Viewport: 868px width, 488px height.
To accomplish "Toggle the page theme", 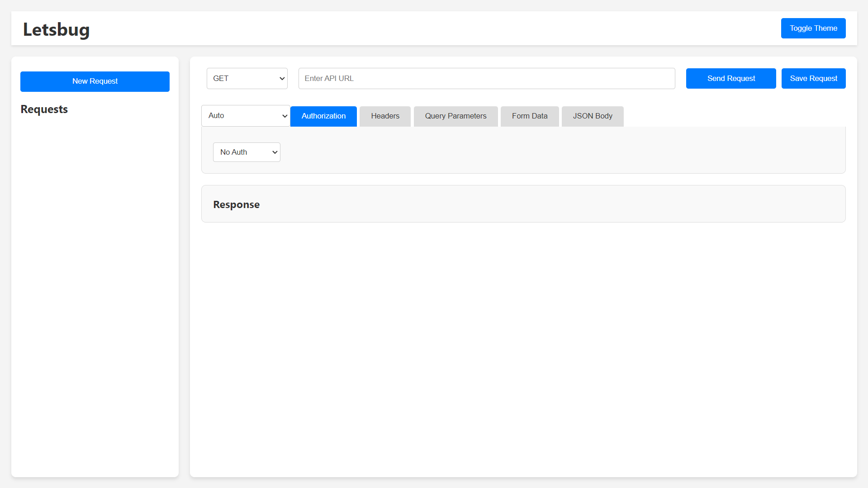I will [813, 28].
